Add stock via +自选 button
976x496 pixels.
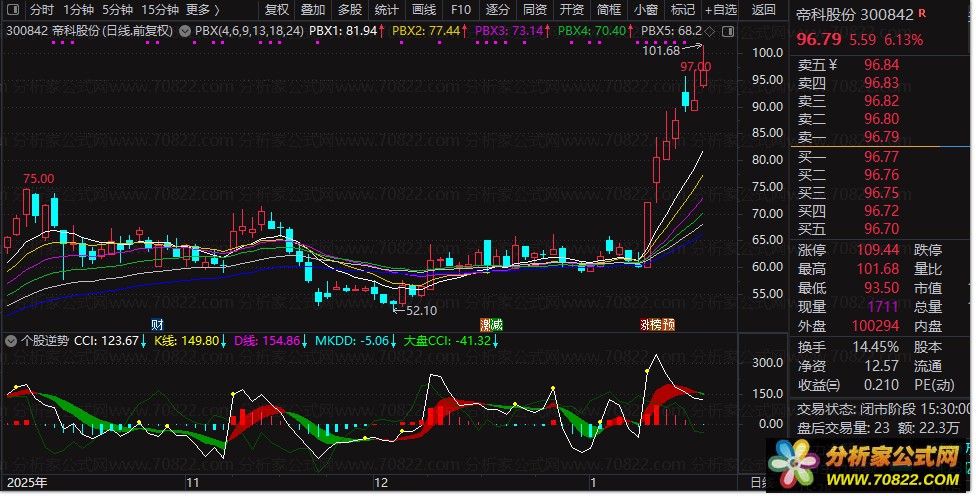pyautogui.click(x=721, y=9)
